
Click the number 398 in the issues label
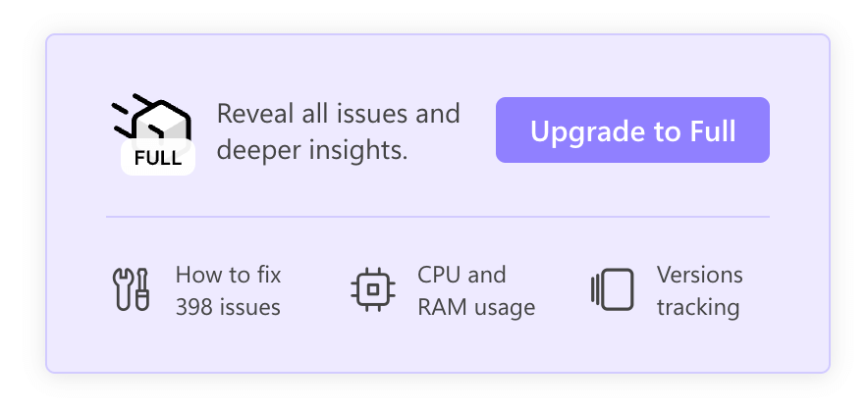(x=194, y=307)
